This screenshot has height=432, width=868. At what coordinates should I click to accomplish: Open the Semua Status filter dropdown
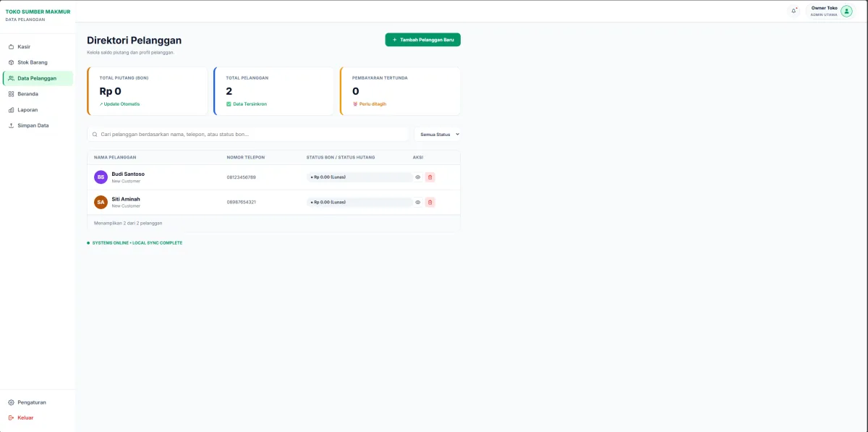[x=437, y=135]
